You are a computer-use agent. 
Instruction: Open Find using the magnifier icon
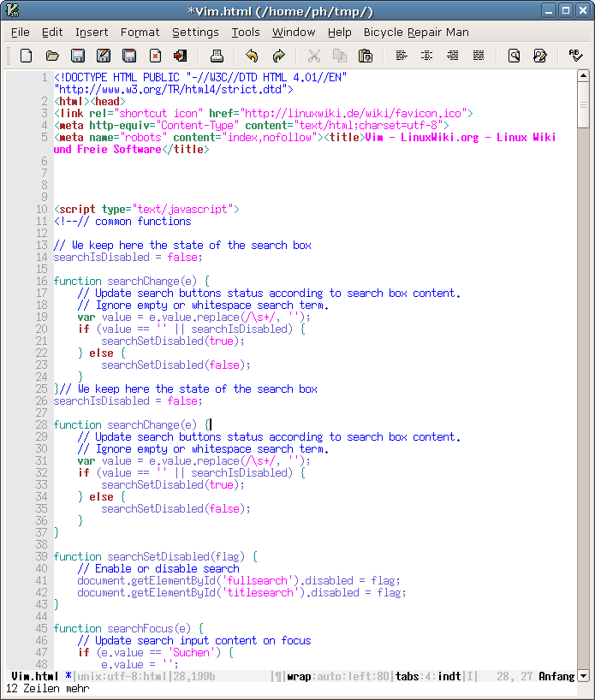514,56
